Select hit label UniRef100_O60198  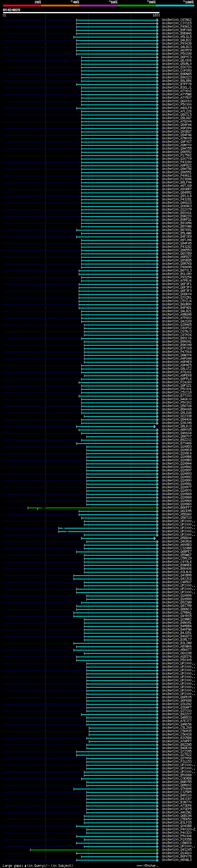tap(177, 653)
